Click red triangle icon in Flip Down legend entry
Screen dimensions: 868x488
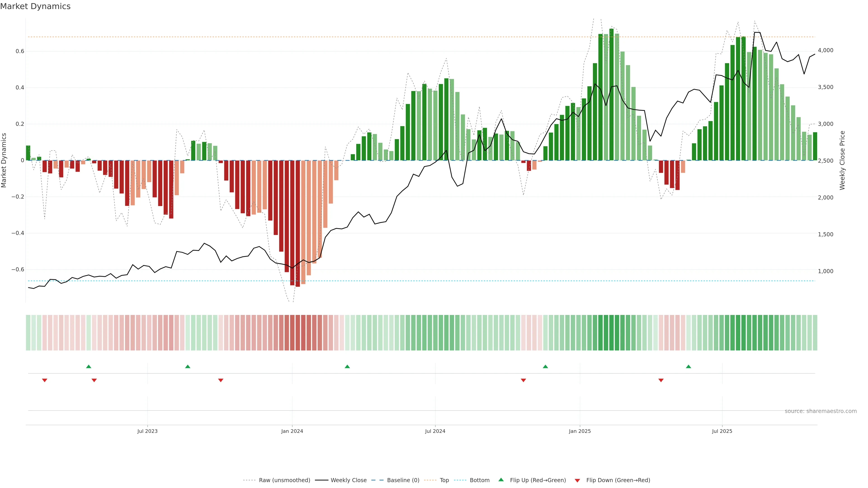(577, 480)
